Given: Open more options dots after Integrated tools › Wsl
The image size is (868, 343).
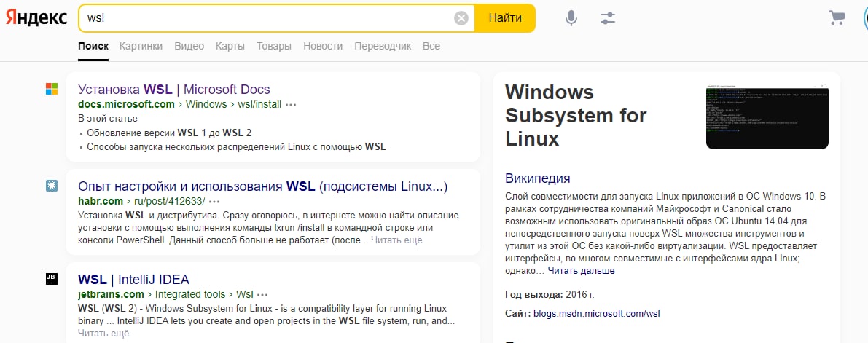Looking at the screenshot, I should tap(262, 295).
